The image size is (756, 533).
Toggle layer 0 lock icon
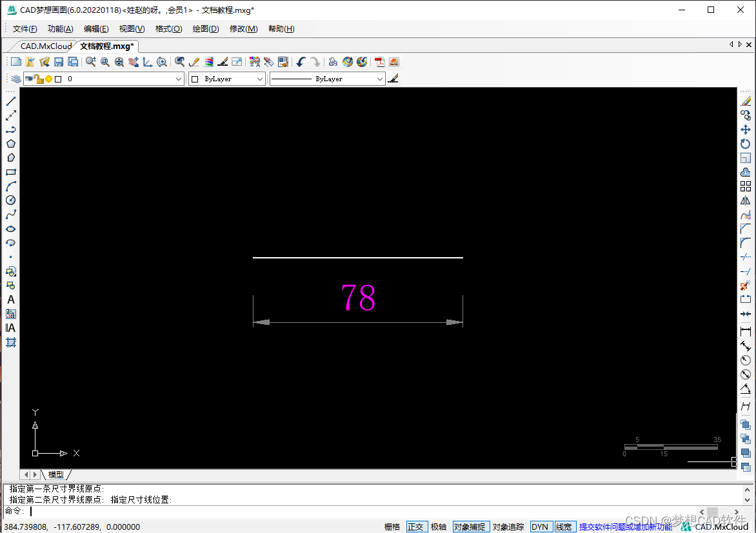coord(39,79)
